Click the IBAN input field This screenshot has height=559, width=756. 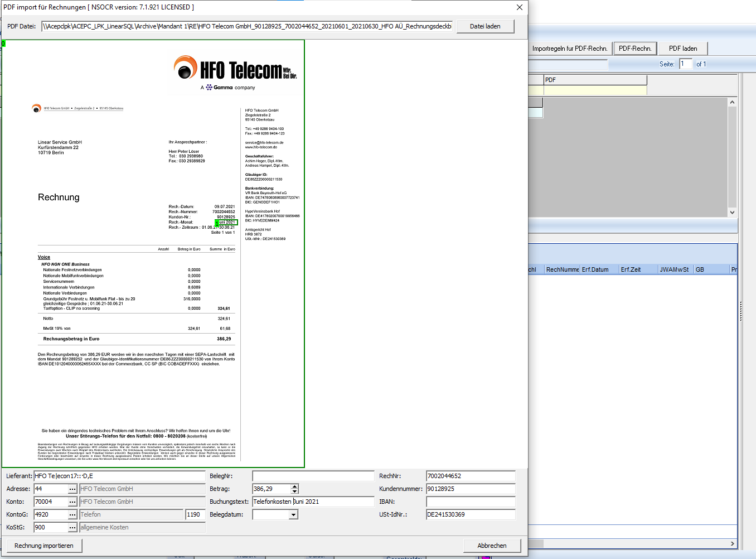click(471, 502)
